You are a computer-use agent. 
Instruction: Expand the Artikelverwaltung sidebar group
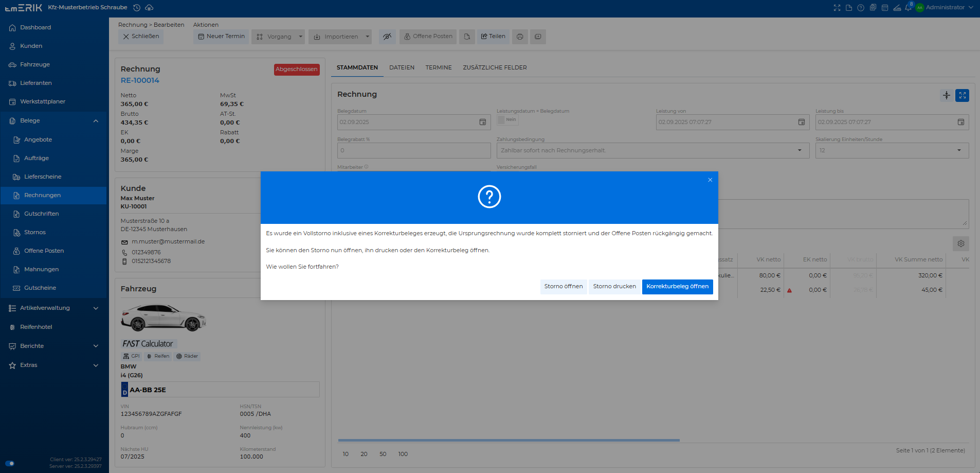click(x=96, y=308)
